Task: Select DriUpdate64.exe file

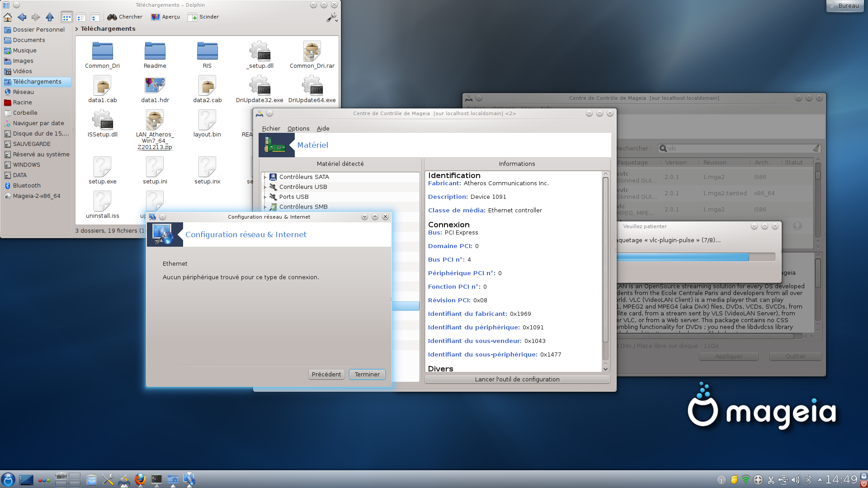Action: click(x=312, y=89)
